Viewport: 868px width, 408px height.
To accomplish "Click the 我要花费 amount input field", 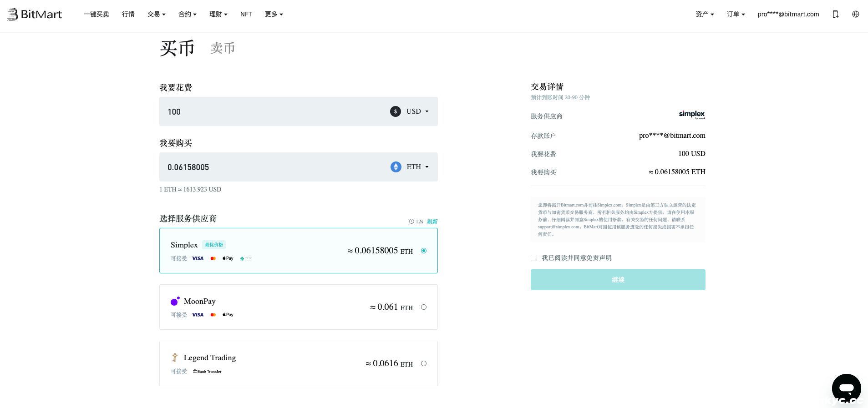I will [x=273, y=111].
